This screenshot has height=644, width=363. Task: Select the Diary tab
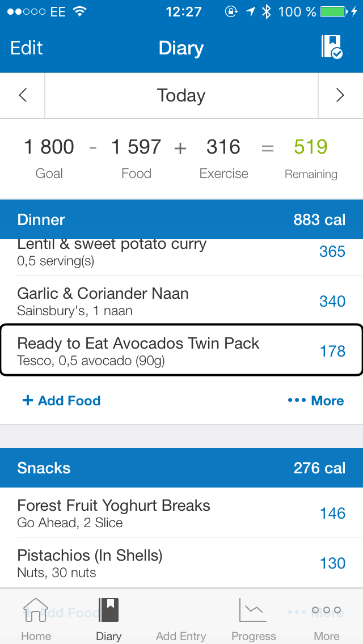pos(108,619)
